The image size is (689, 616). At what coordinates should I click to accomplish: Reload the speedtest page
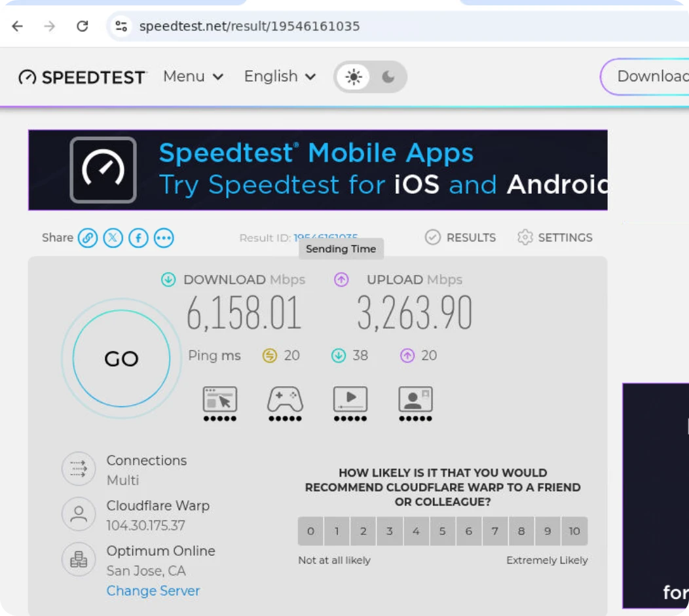(82, 26)
